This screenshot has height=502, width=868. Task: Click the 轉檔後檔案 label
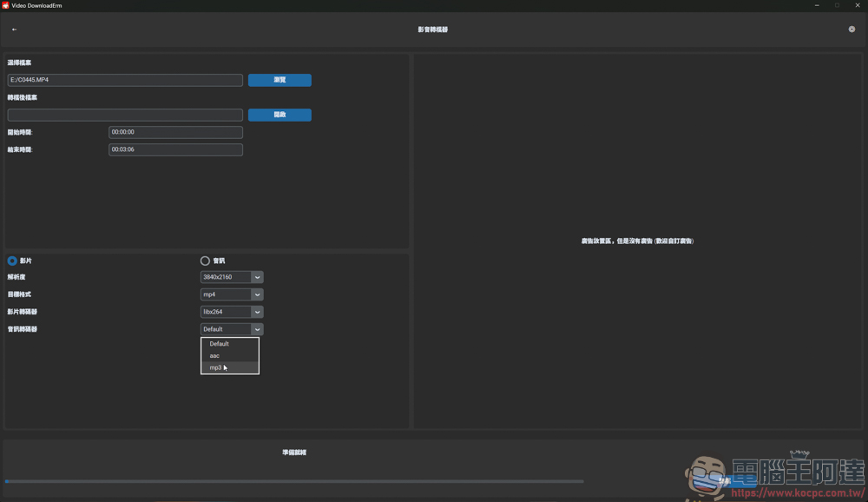click(x=23, y=97)
